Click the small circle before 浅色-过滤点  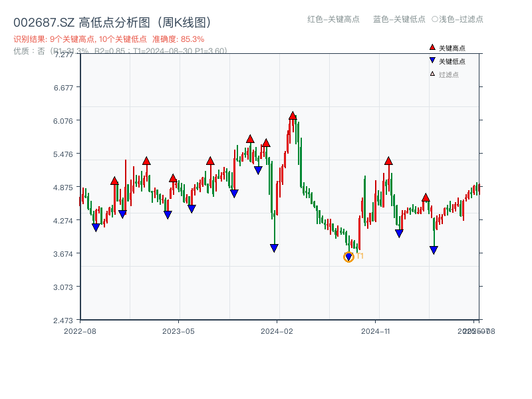[x=435, y=19]
